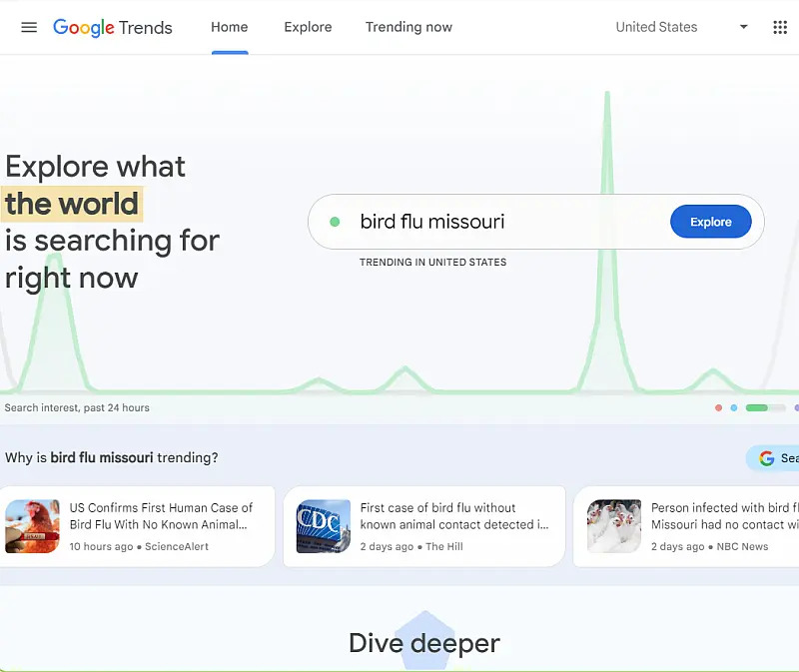Click the purple carousel dot
The width and height of the screenshot is (799, 672).
pyautogui.click(x=796, y=407)
